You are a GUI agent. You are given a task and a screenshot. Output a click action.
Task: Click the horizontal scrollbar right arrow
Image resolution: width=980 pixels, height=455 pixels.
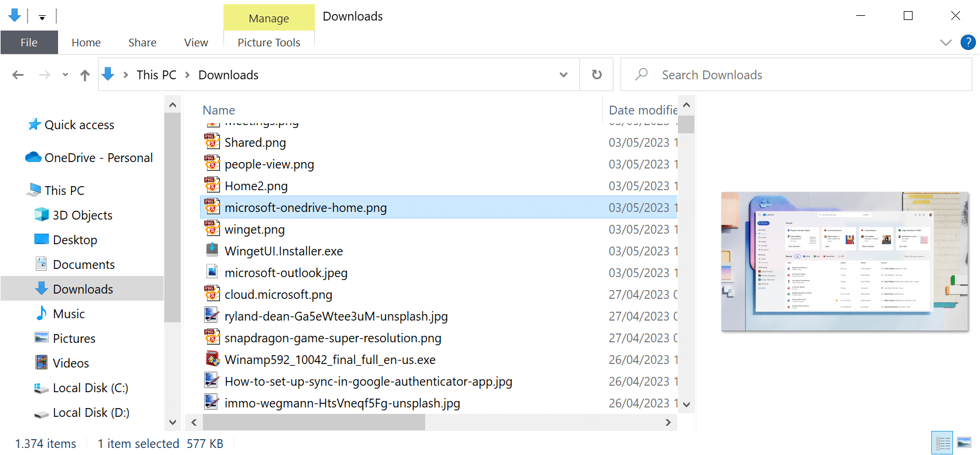pyautogui.click(x=667, y=422)
